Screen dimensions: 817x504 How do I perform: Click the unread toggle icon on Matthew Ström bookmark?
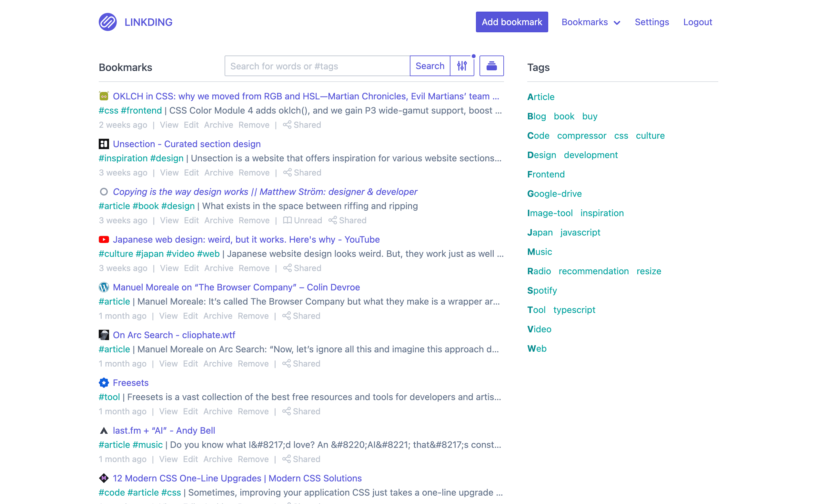(286, 220)
